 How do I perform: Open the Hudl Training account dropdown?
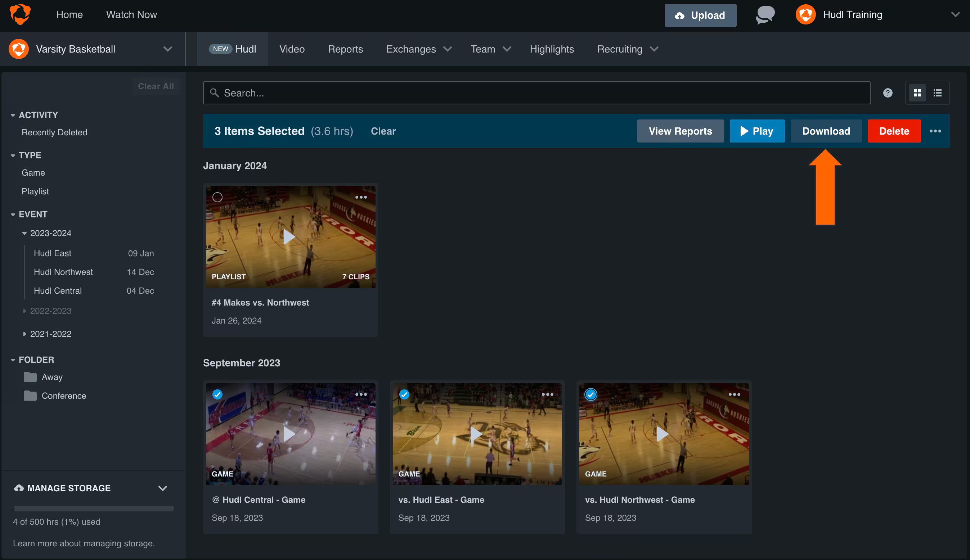click(955, 15)
